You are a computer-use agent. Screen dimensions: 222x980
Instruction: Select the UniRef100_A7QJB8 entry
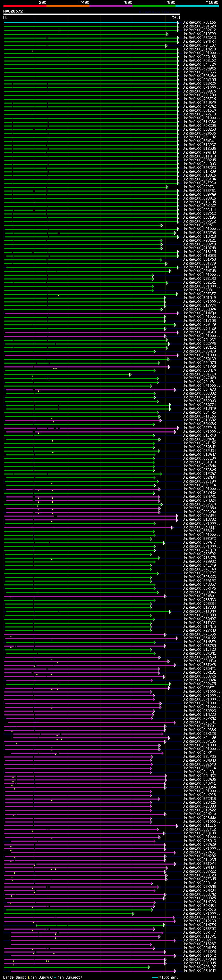(199, 57)
